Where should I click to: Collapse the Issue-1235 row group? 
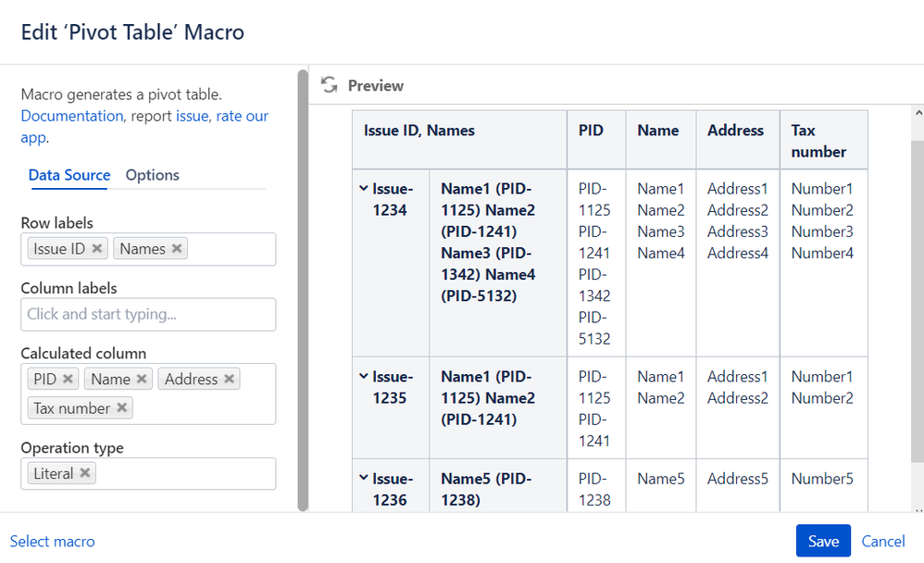364,377
